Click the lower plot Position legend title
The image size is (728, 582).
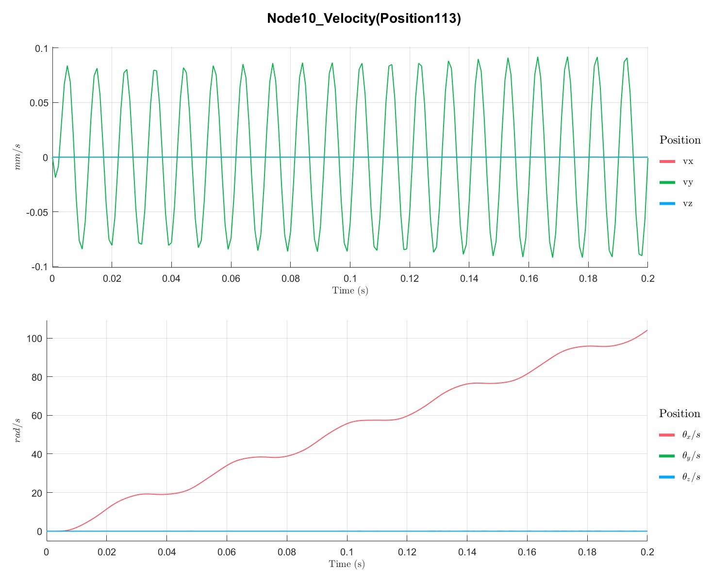[679, 414]
